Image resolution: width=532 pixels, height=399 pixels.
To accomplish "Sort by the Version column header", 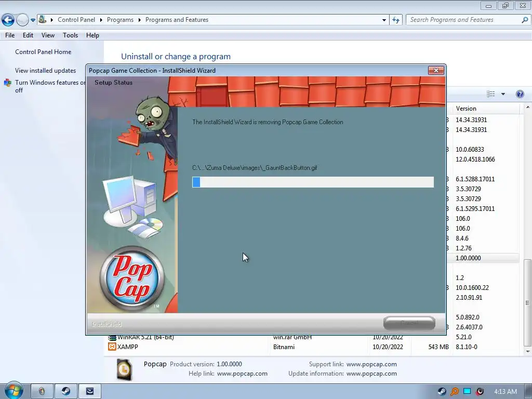I will [486, 109].
